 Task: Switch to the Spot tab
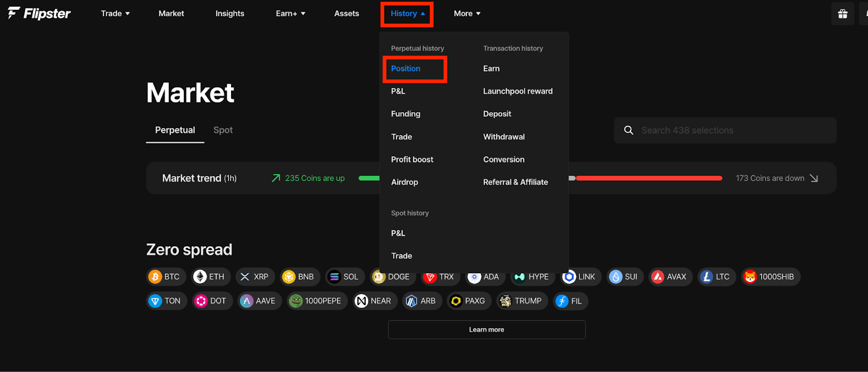click(223, 130)
